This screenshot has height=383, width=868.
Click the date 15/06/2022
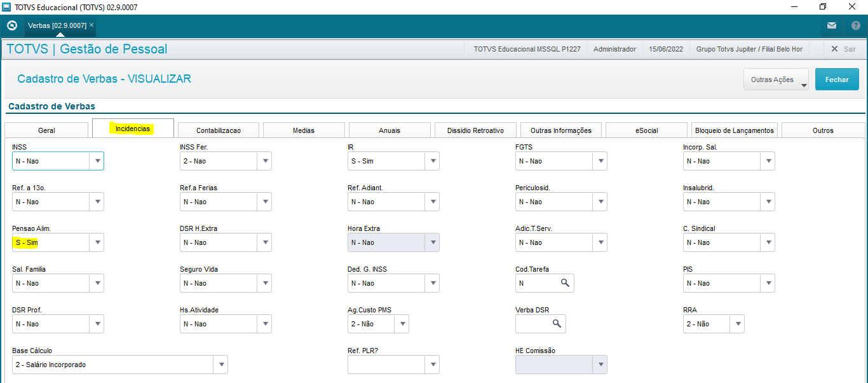(x=667, y=49)
